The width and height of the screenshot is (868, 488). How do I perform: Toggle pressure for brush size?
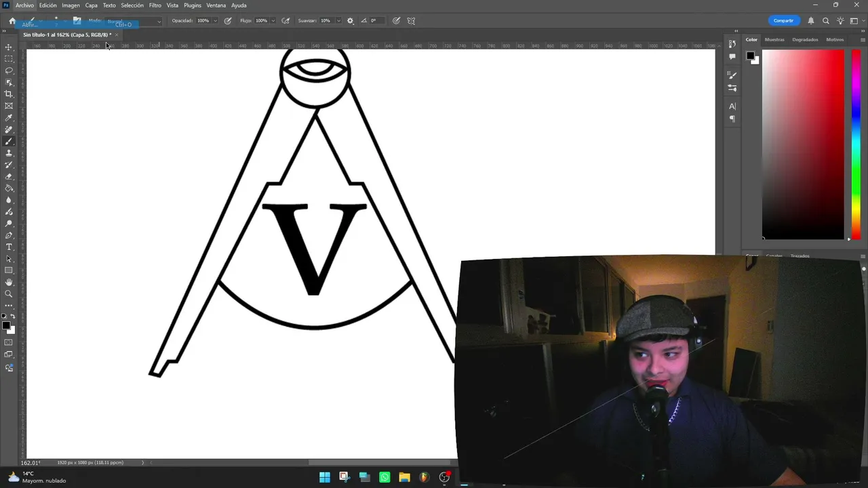pyautogui.click(x=397, y=20)
